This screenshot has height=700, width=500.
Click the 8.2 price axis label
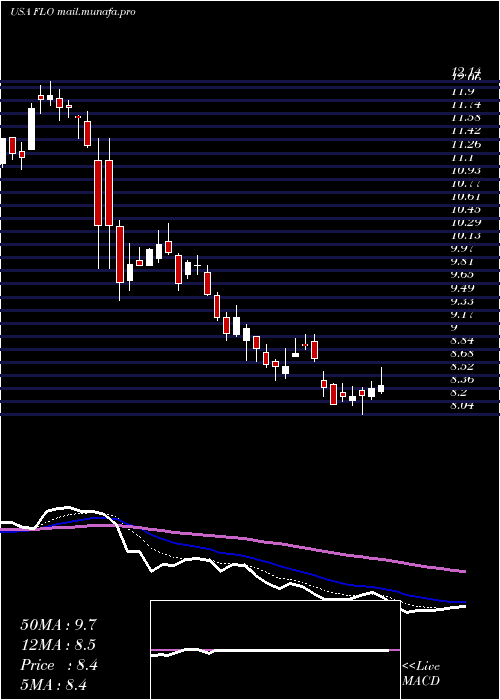460,392
